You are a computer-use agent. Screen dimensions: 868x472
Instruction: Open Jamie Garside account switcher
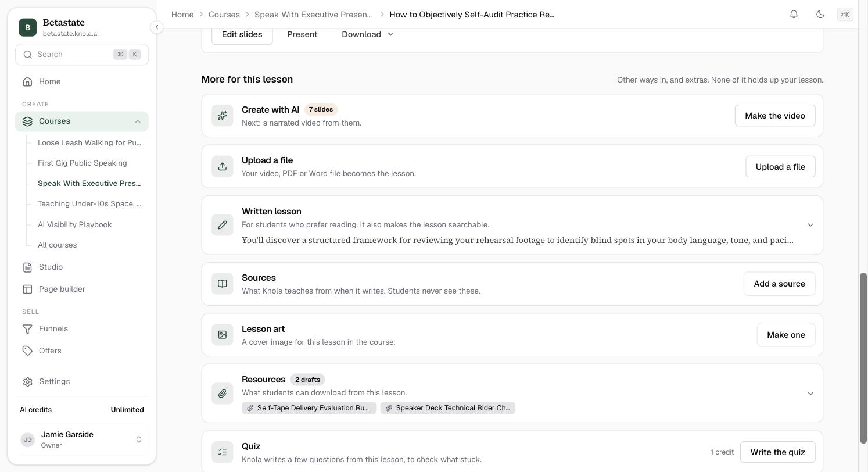point(82,439)
